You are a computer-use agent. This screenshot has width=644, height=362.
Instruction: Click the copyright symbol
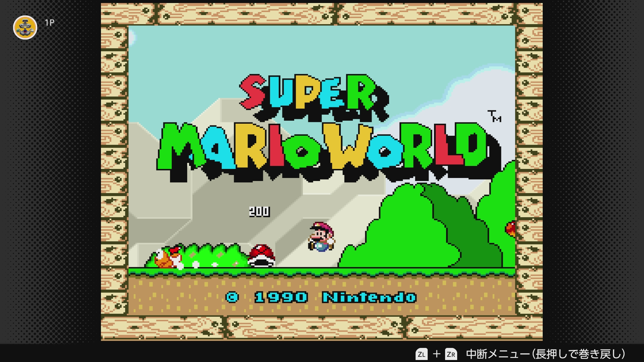point(232,297)
